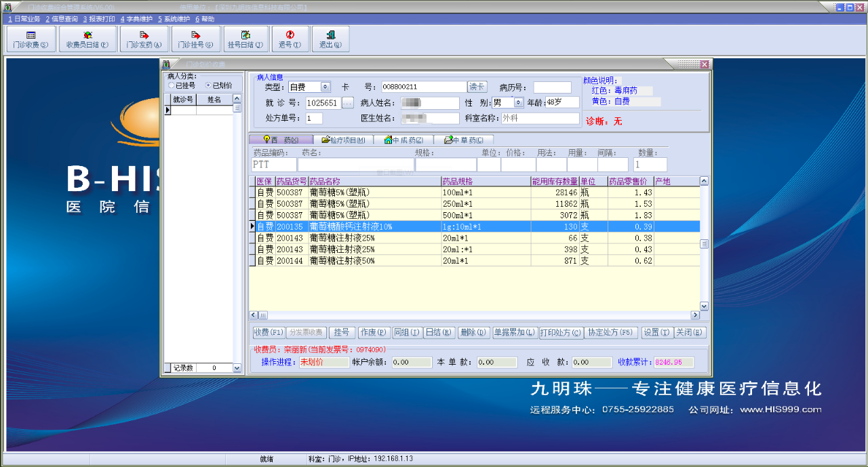Click the 作废(P) button
The width and height of the screenshot is (868, 467).
(x=374, y=333)
